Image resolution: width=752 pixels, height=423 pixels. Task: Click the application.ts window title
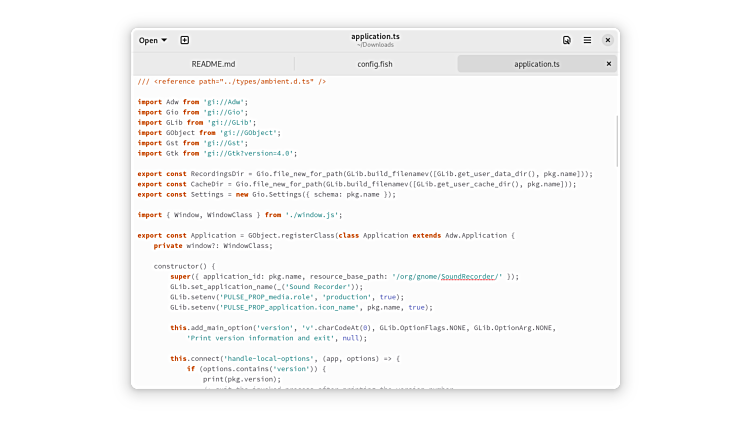coord(375,37)
